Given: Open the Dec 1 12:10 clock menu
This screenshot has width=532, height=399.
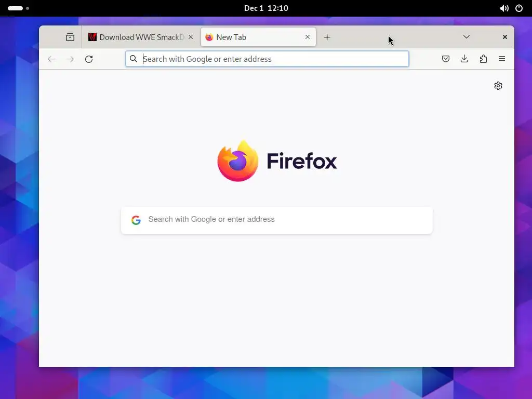Looking at the screenshot, I should (266, 8).
